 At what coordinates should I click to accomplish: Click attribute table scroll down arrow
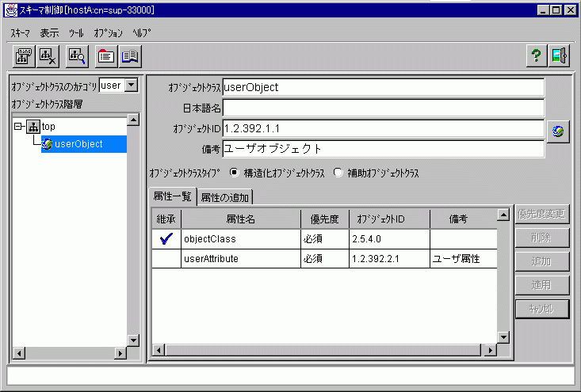pos(503,337)
